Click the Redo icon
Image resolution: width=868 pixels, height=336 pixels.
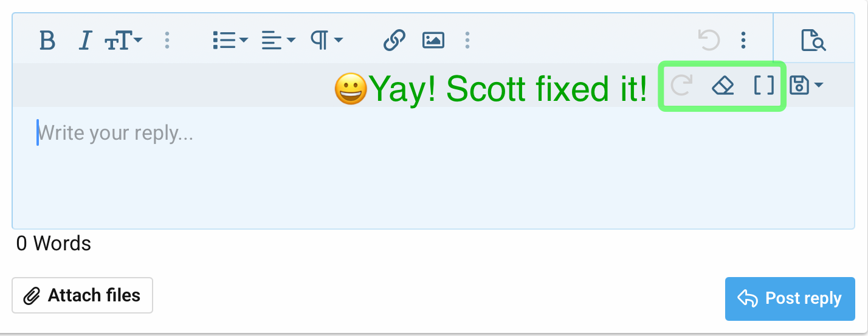[682, 86]
